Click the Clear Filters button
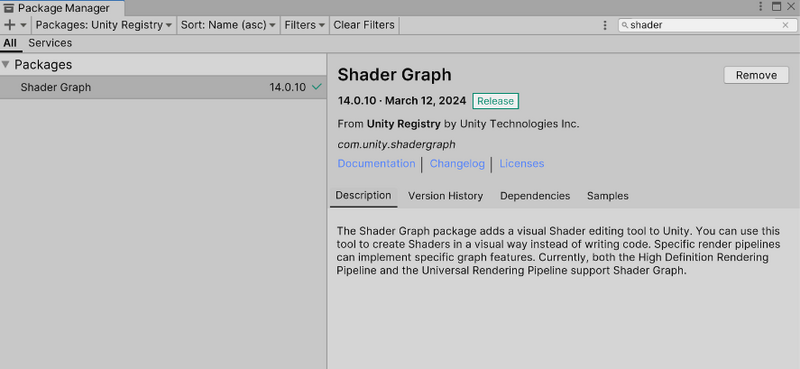The width and height of the screenshot is (800, 369). [364, 25]
